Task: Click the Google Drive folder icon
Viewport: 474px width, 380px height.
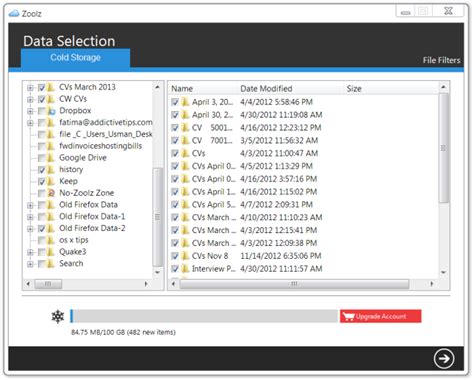Action: (x=51, y=158)
